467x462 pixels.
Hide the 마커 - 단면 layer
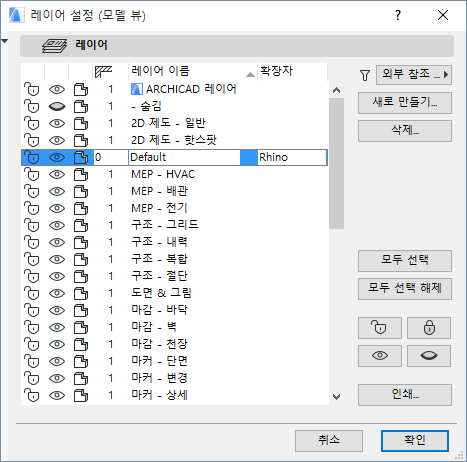[x=57, y=361]
